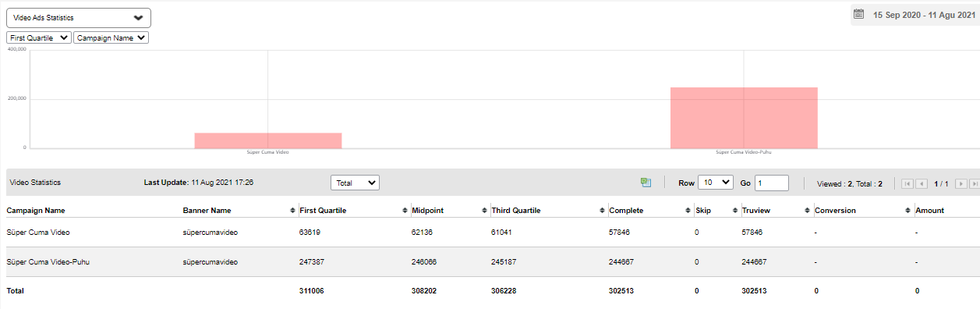Click the Go page number field
This screenshot has height=309, width=980.
772,183
